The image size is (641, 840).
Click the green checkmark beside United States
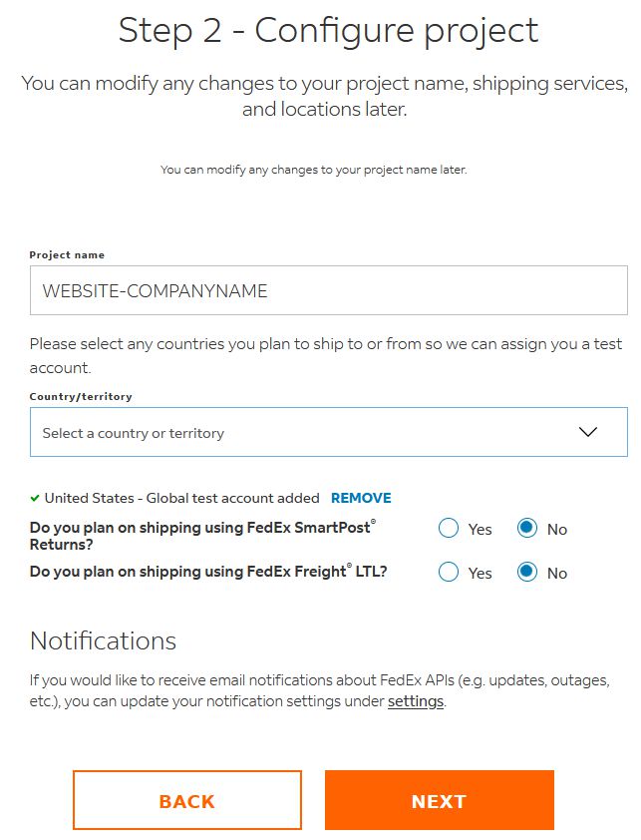click(x=35, y=498)
